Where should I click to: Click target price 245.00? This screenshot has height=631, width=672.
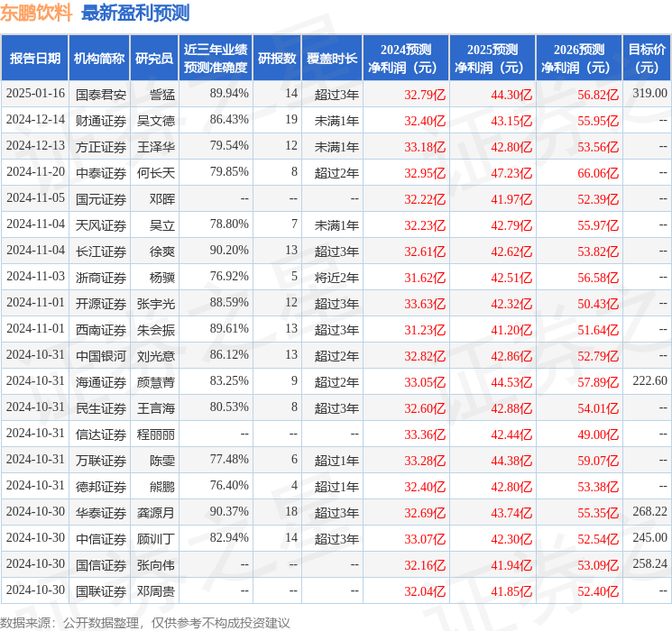[649, 537]
